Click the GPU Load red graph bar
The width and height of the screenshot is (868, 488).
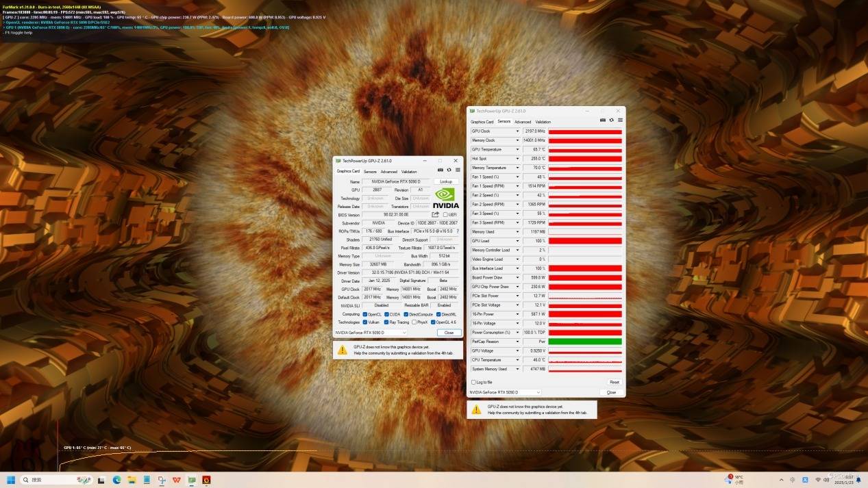click(x=585, y=241)
